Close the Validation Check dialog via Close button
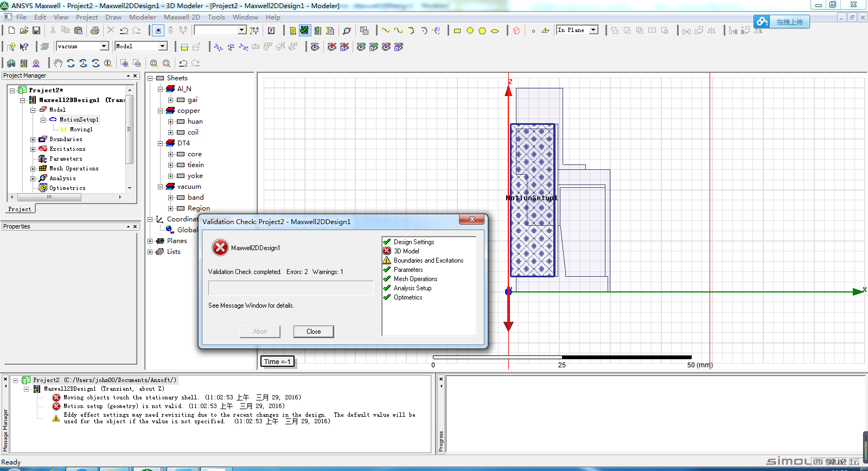This screenshot has height=471, width=868. coord(314,332)
